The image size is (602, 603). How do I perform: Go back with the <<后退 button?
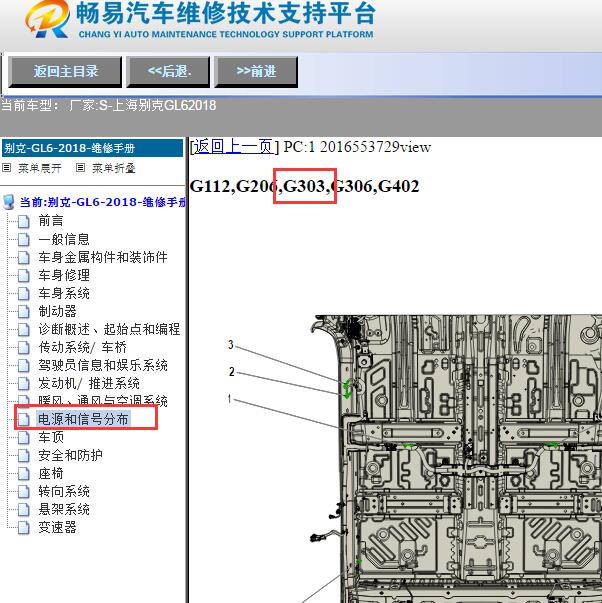point(169,72)
